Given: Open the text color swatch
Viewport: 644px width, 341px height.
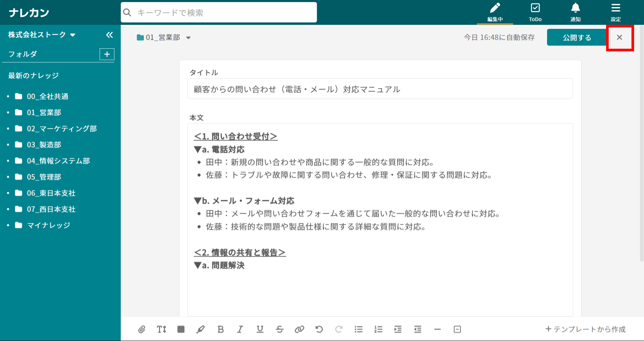Looking at the screenshot, I should 181,329.
